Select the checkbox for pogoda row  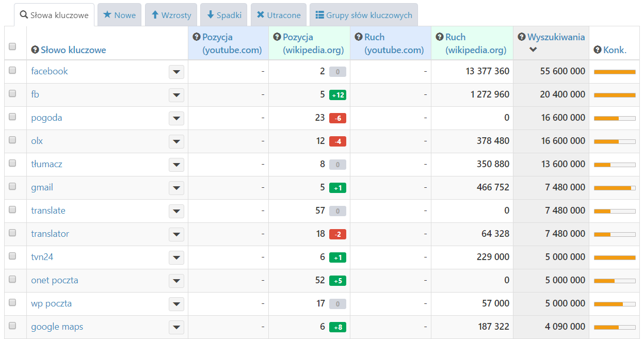pos(12,117)
